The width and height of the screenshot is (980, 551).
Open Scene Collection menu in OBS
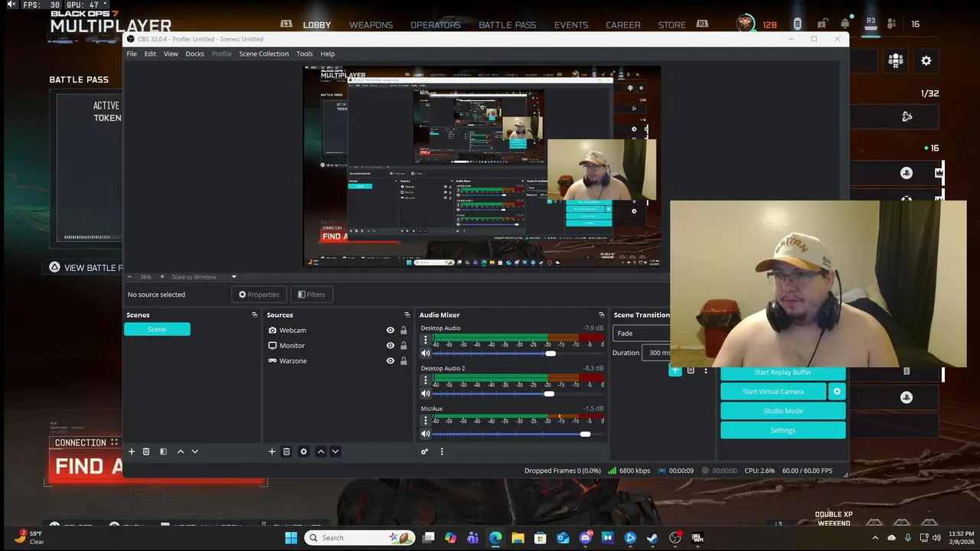[x=263, y=54]
